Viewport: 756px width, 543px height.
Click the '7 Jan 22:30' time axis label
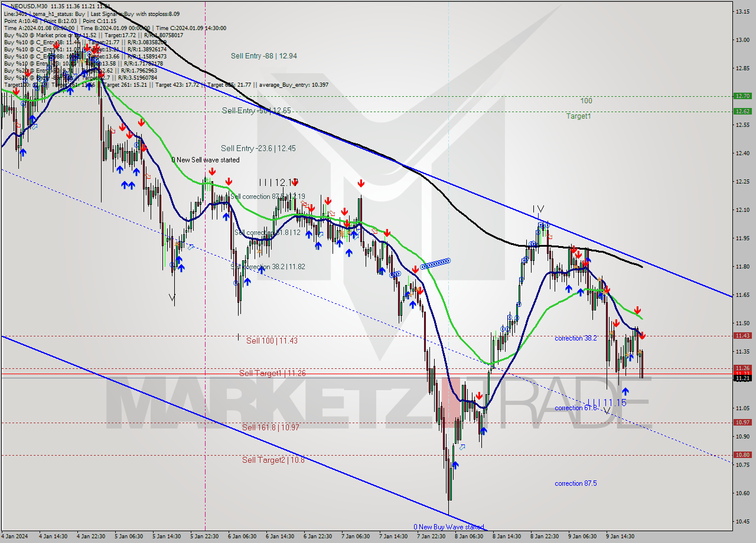click(432, 537)
